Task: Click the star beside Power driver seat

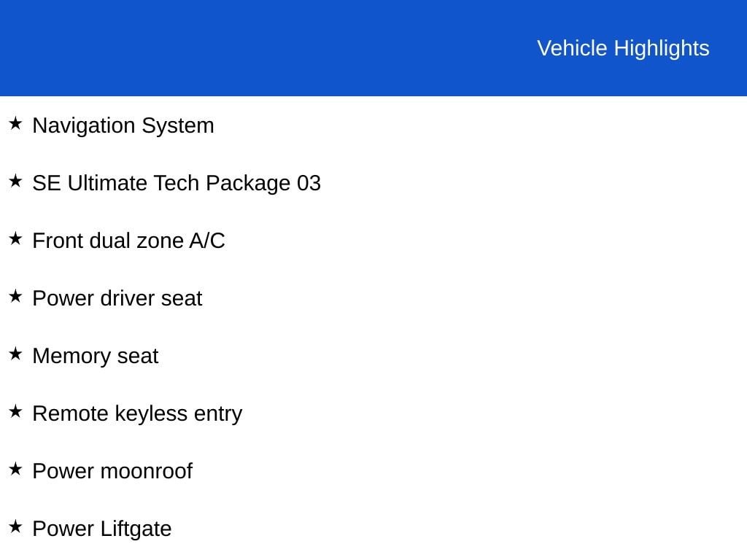Action: [x=15, y=296]
